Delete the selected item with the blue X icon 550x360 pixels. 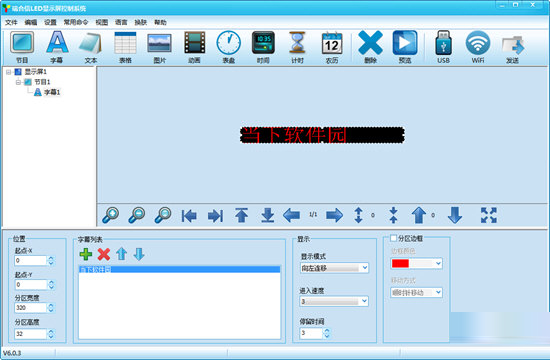click(370, 47)
